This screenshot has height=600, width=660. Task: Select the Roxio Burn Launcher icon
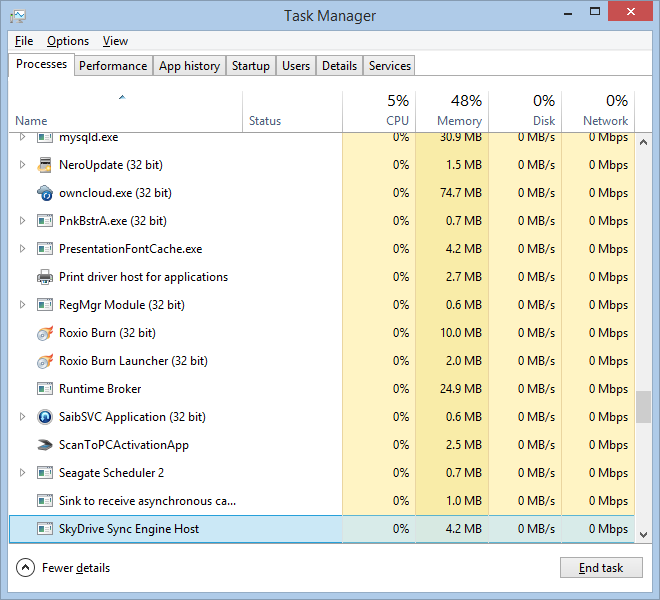(44, 361)
